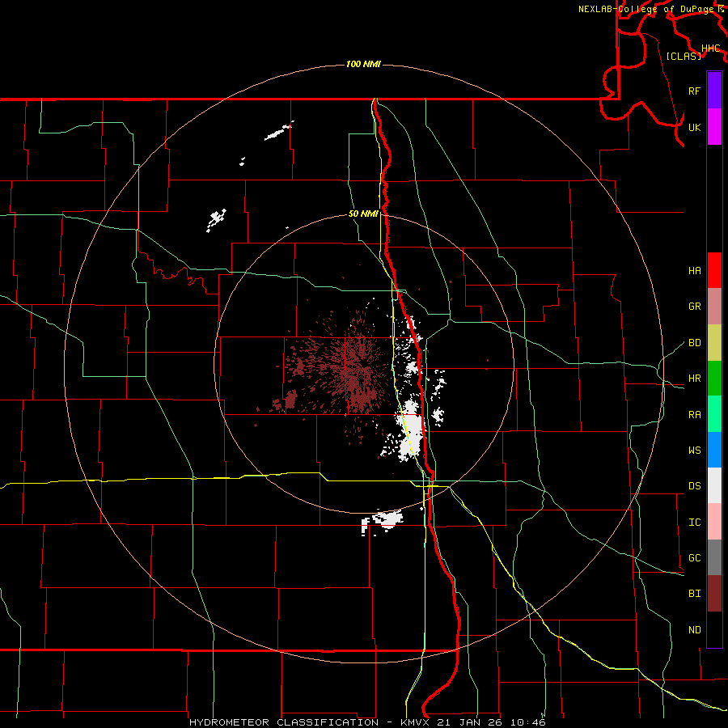This screenshot has height=728, width=728.
Task: Click the BD legend label
Action: point(694,343)
